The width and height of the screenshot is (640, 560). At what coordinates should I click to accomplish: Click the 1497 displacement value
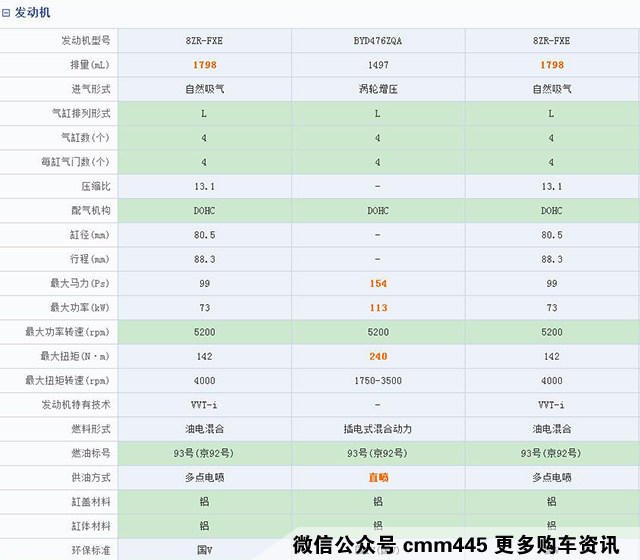click(378, 65)
